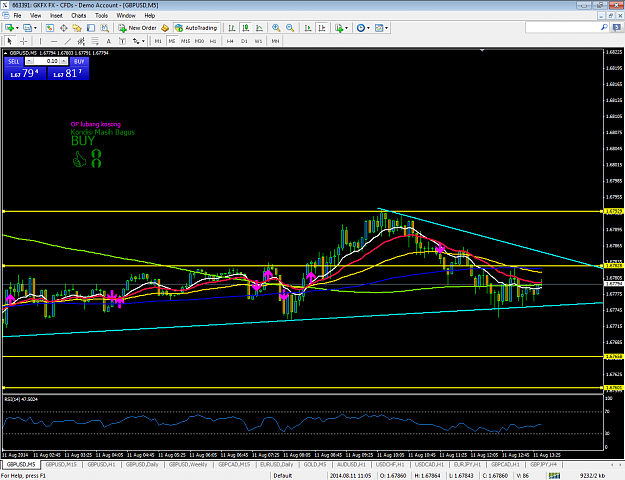
Task: Expand the Profiles dropdown arrow
Action: click(35, 28)
